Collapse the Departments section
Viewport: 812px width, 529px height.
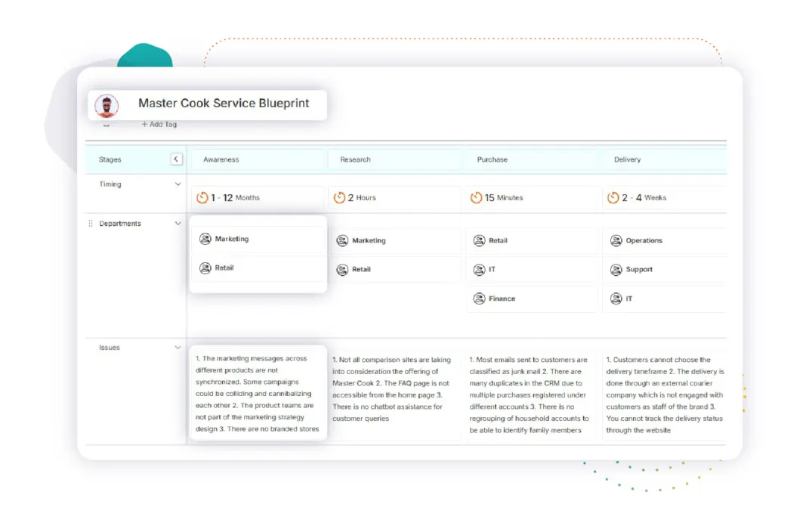point(178,223)
